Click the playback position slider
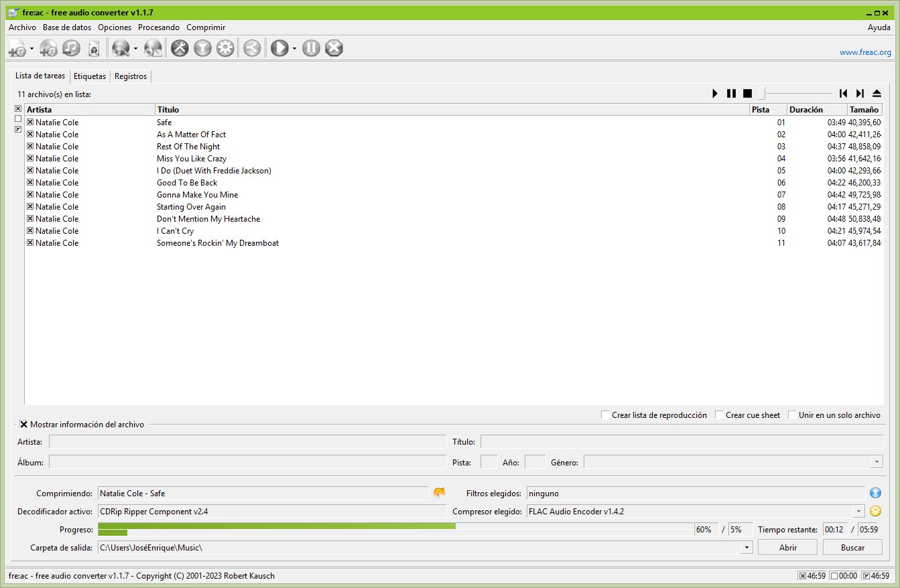Viewport: 900px width, 588px height. click(x=797, y=94)
